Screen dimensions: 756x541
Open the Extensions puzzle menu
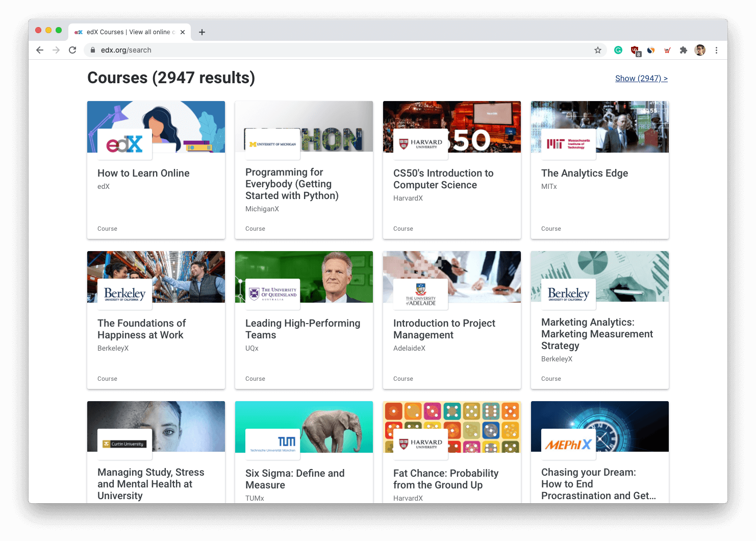(684, 50)
